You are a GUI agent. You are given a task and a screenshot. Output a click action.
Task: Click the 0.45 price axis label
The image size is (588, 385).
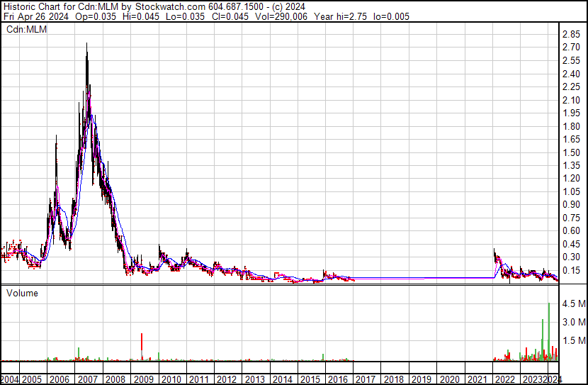point(571,244)
